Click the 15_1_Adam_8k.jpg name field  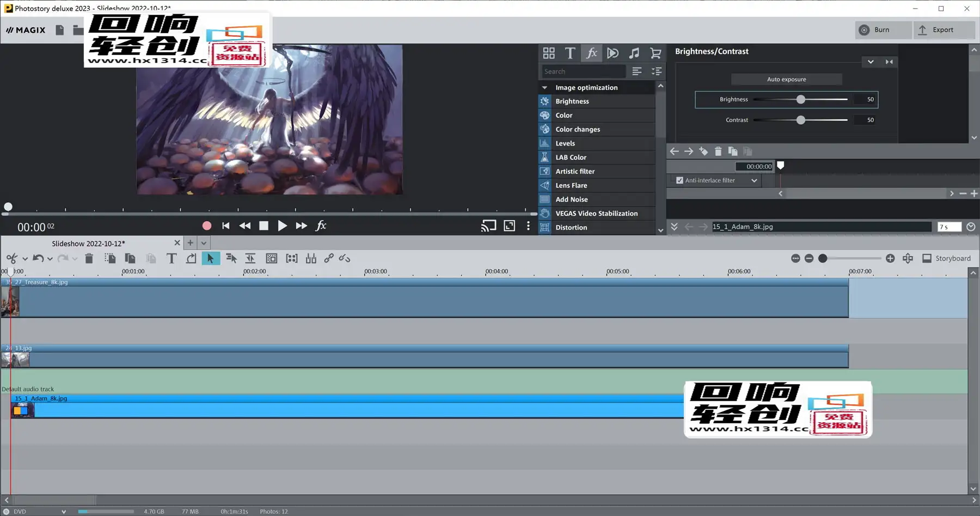click(822, 227)
